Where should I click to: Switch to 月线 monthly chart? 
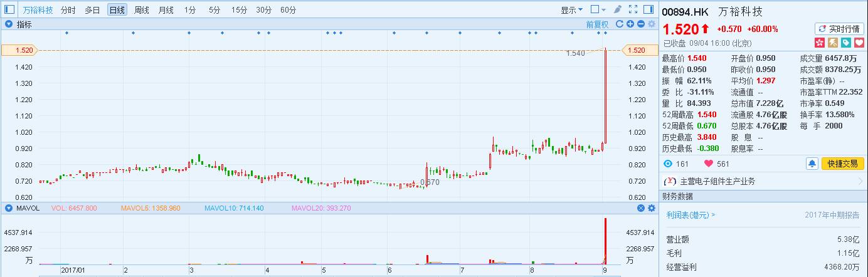[166, 10]
